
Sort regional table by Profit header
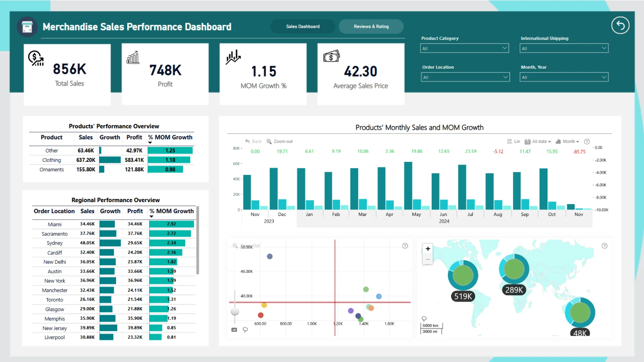point(135,211)
